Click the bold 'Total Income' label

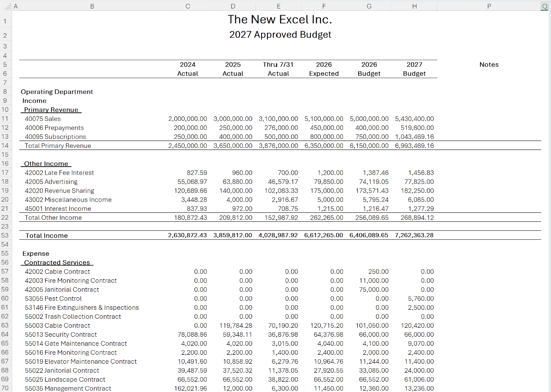pyautogui.click(x=47, y=235)
